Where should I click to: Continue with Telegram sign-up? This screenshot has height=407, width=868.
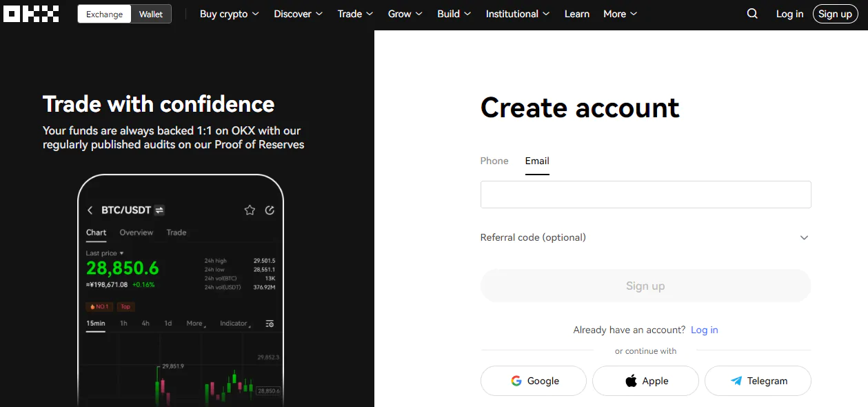(758, 381)
